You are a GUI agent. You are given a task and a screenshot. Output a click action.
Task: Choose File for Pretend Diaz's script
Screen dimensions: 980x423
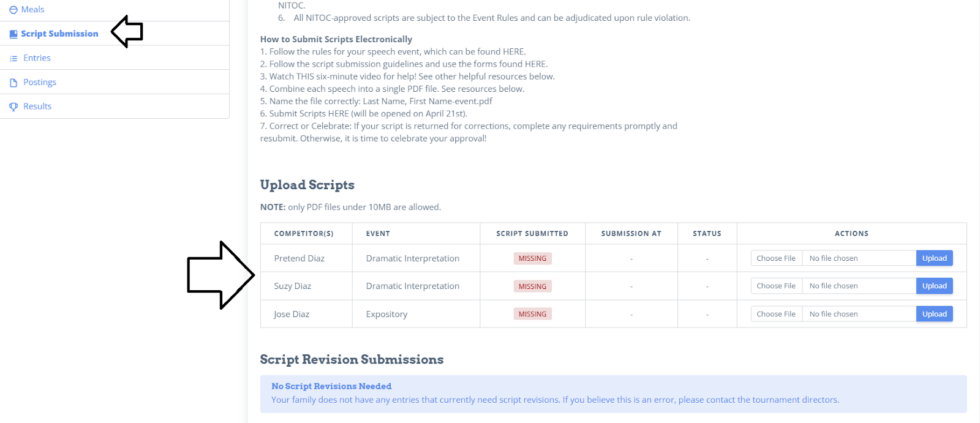(x=775, y=258)
